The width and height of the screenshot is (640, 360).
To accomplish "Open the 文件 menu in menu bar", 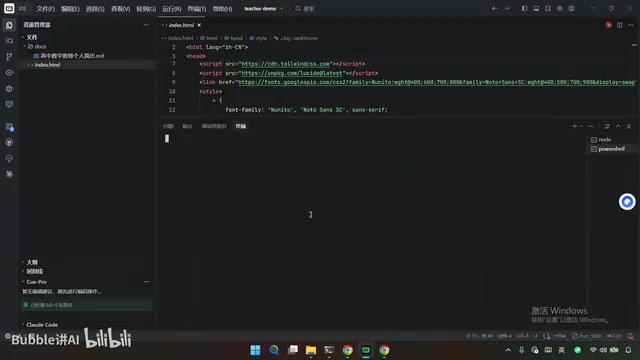I will [45, 9].
